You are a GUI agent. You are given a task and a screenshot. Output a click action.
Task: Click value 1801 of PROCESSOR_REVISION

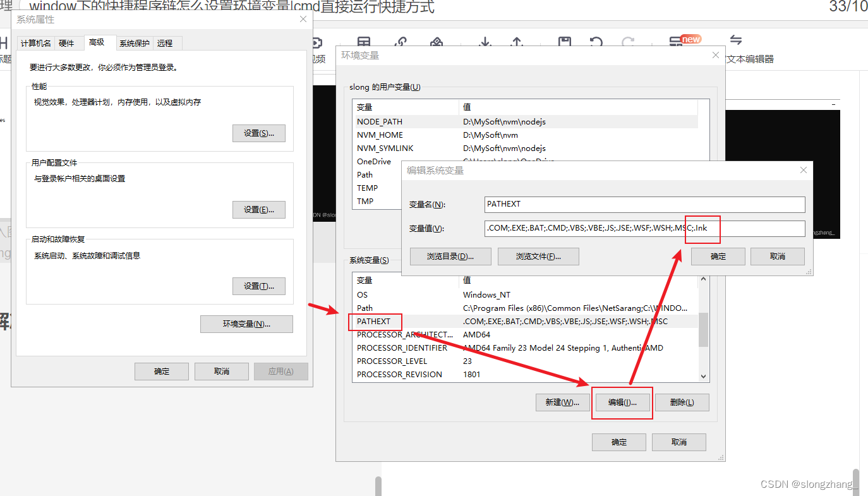(x=471, y=375)
